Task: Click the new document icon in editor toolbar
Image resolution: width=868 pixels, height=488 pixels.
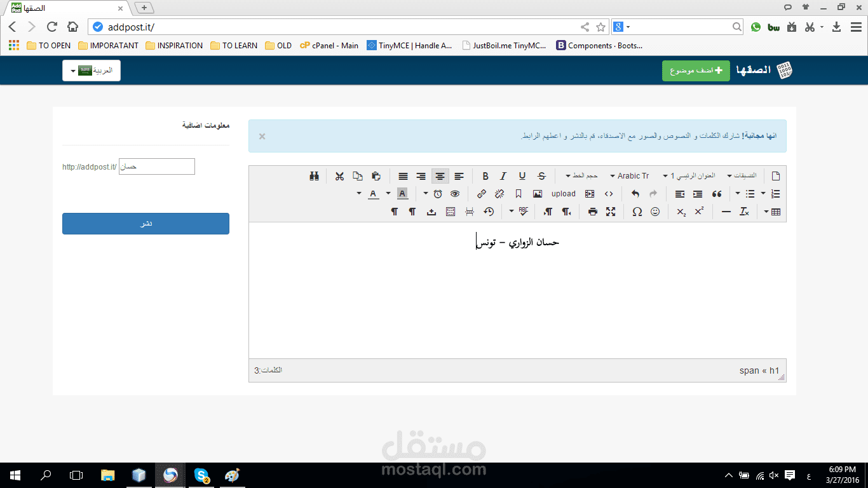Action: [775, 176]
